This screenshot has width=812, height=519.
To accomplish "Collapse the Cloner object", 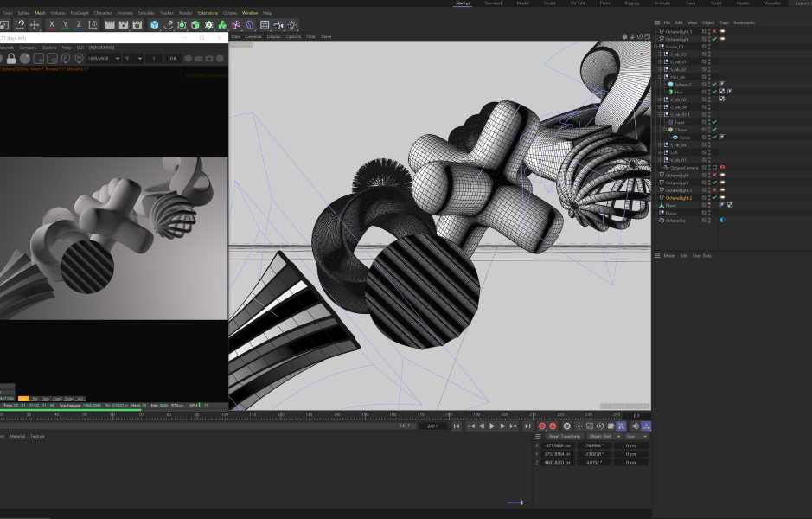I will (664, 130).
